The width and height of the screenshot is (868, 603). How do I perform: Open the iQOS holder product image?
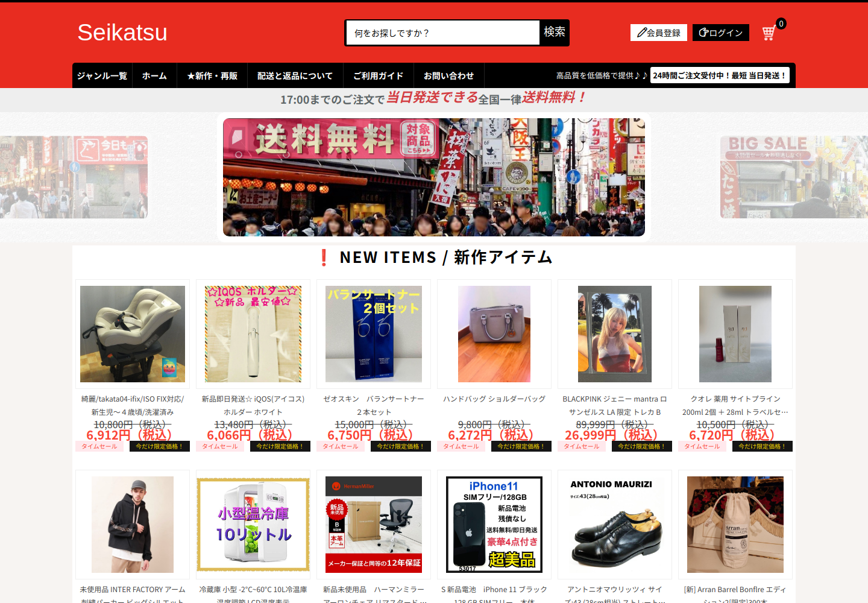(x=253, y=334)
